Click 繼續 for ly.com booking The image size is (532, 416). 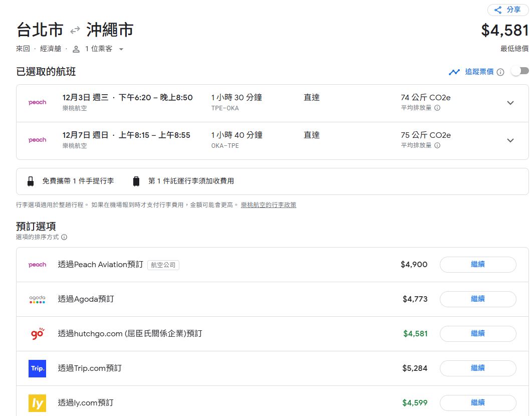478,403
